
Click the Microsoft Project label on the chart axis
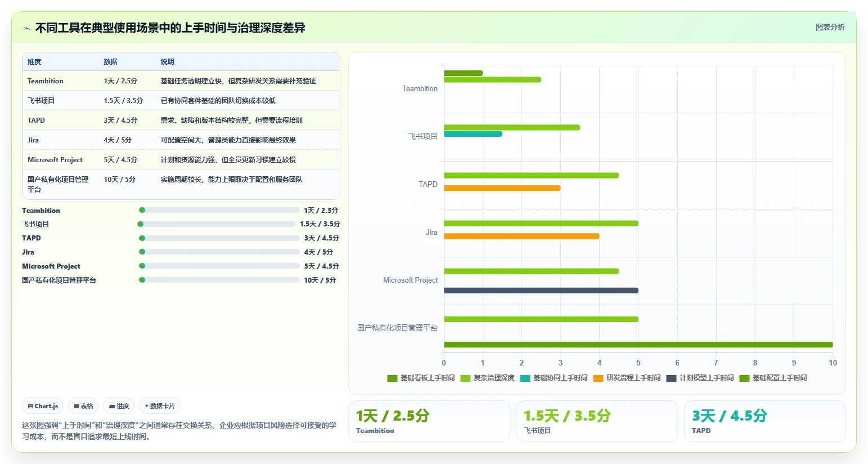(410, 280)
